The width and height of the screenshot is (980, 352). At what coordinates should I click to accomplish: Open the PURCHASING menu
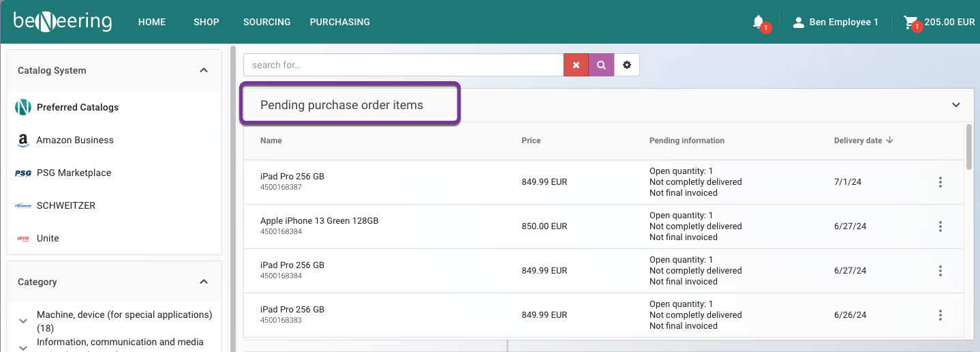pos(339,23)
